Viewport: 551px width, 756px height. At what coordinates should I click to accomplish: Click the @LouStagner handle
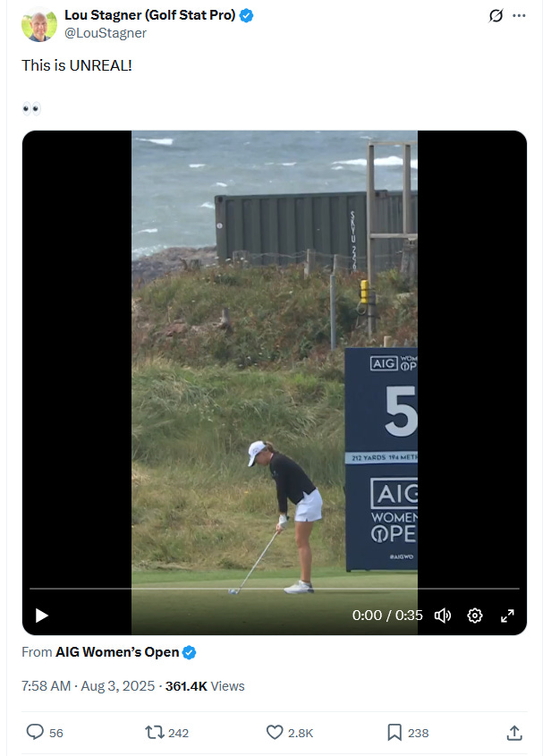coord(106,33)
